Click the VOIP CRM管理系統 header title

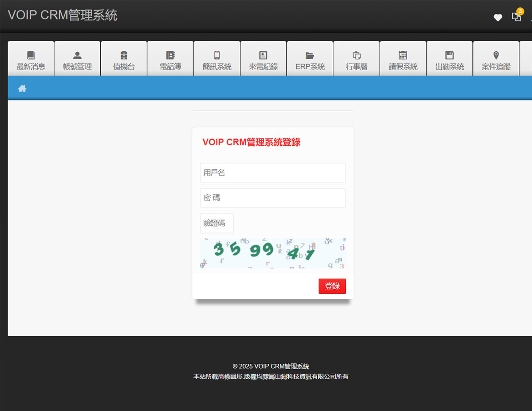[x=63, y=15]
